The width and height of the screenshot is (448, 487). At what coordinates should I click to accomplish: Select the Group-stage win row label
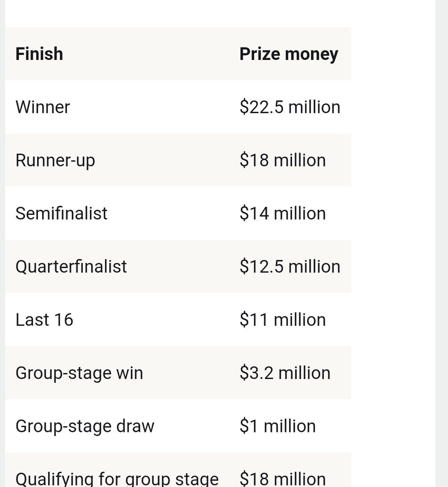(79, 373)
